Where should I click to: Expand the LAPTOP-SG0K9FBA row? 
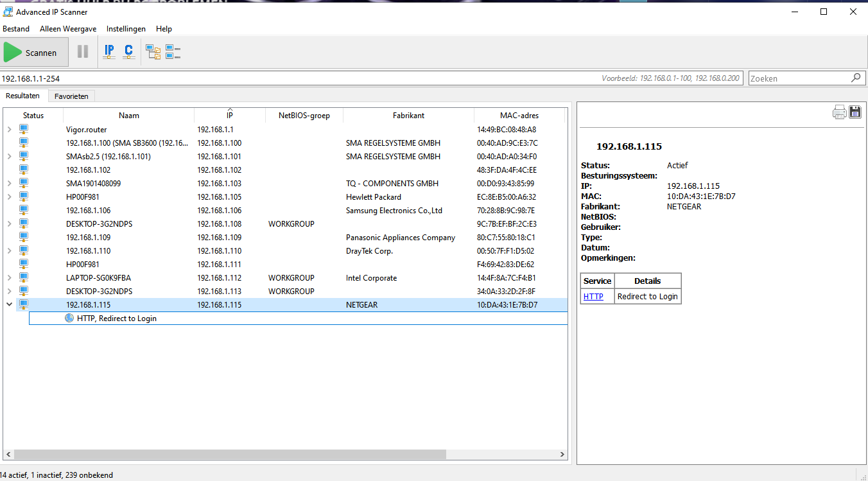click(x=9, y=277)
